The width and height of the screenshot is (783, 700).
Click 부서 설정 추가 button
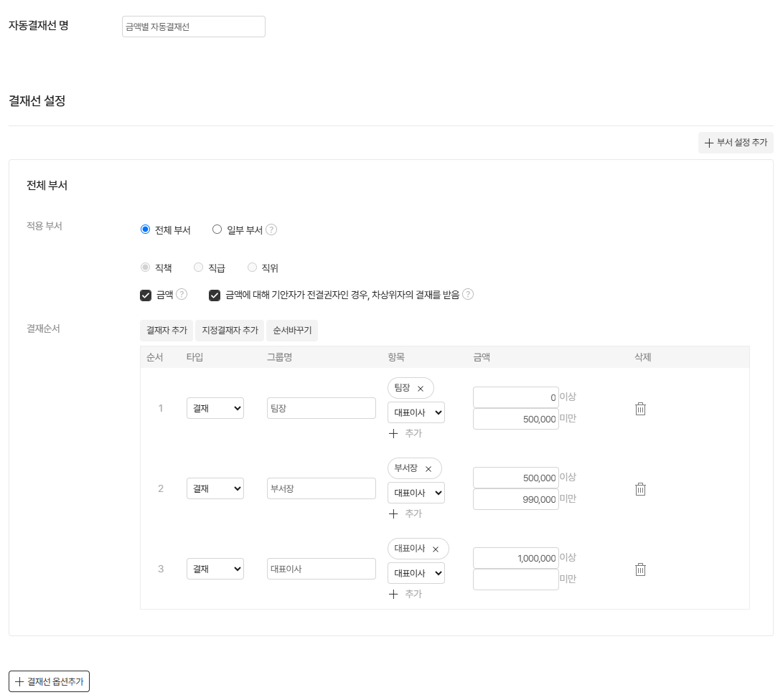(x=736, y=143)
